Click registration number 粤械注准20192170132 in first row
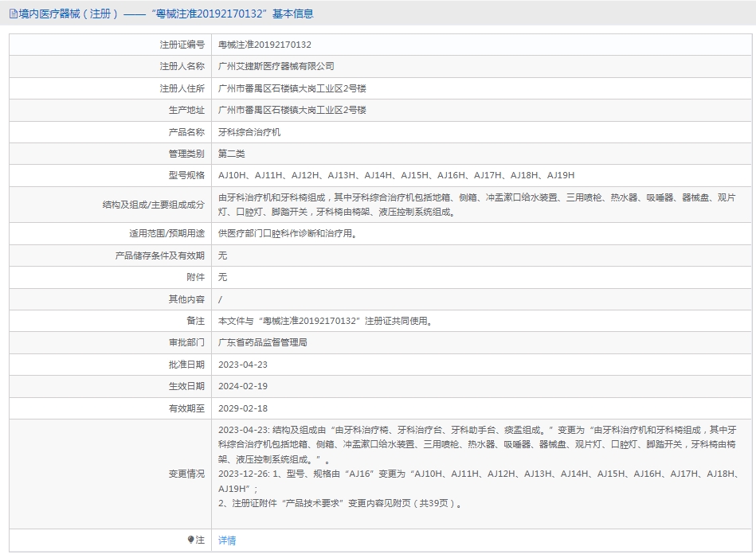The height and width of the screenshot is (558, 756). pyautogui.click(x=264, y=45)
